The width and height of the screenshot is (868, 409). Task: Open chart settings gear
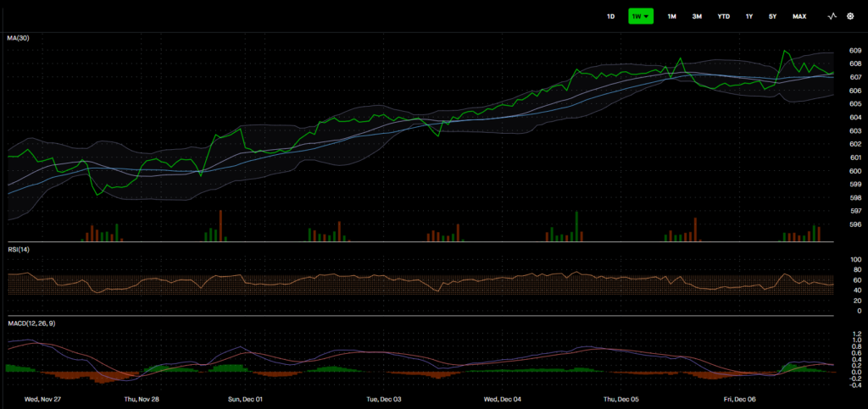pyautogui.click(x=850, y=17)
